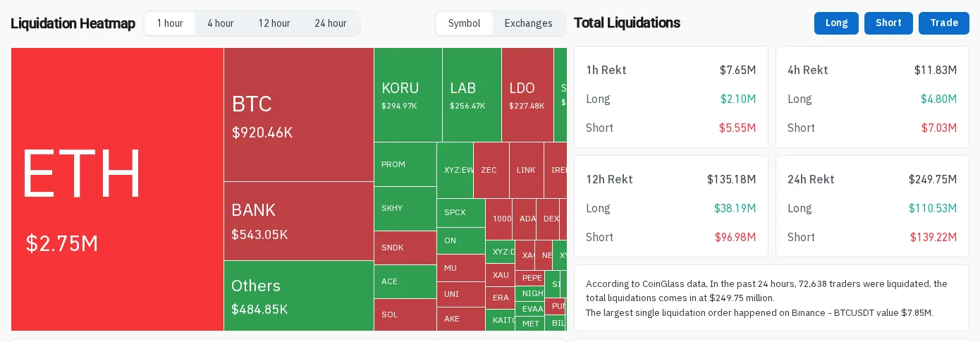Toggle heatmap view to Symbol

pyautogui.click(x=465, y=23)
